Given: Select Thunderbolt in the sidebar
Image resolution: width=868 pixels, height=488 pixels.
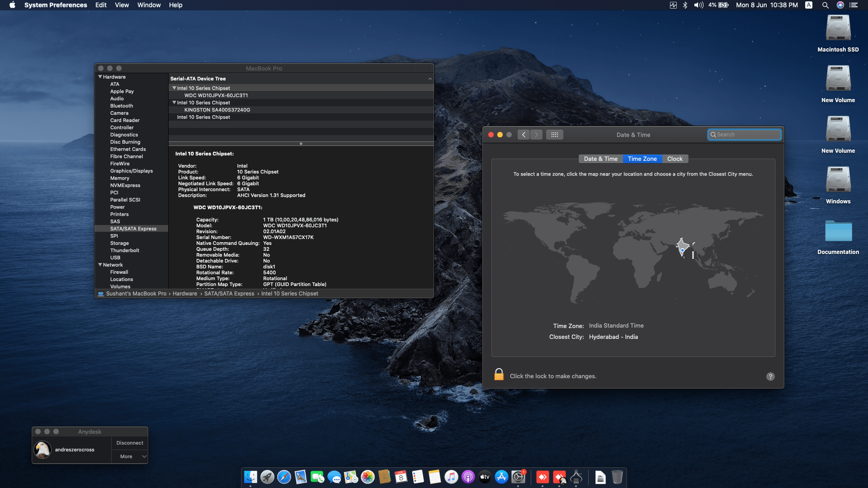Looking at the screenshot, I should [125, 250].
